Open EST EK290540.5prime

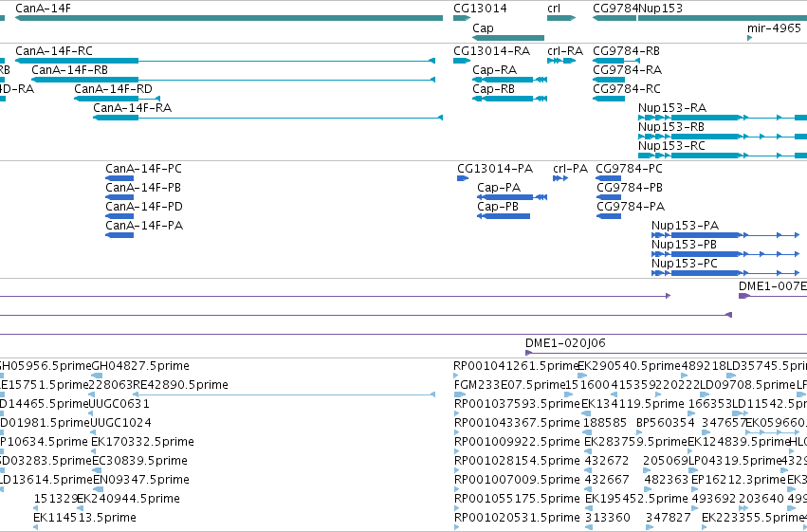pos(581,376)
